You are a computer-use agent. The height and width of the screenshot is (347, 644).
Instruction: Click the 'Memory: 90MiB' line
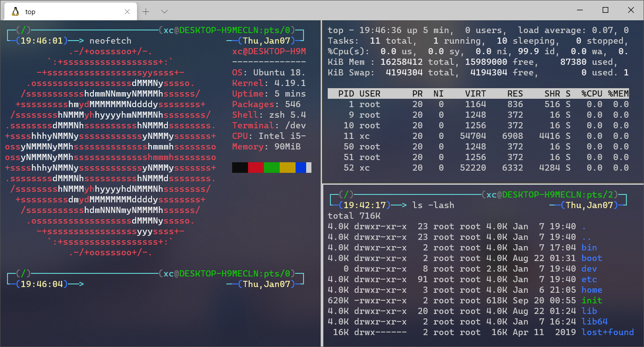pyautogui.click(x=266, y=147)
